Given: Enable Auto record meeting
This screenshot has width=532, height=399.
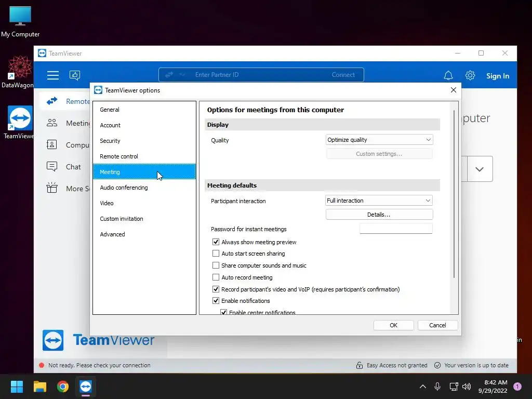Looking at the screenshot, I should [x=216, y=277].
